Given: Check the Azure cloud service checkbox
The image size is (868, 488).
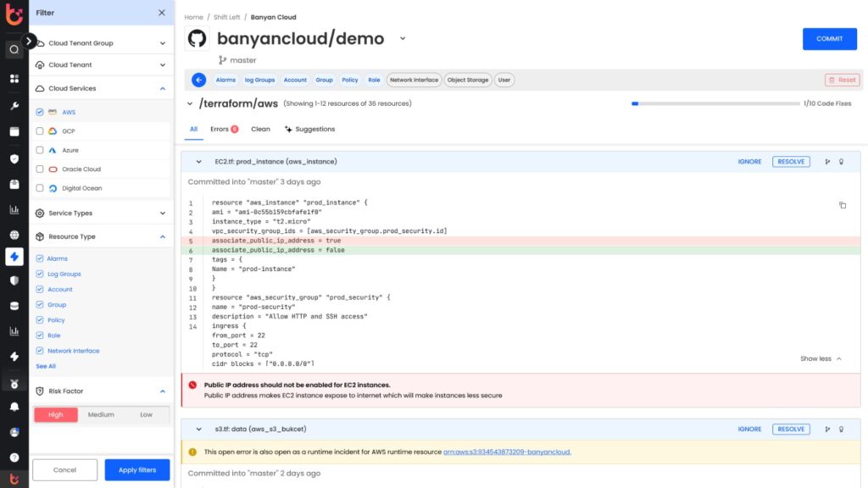Looking at the screenshot, I should (x=40, y=150).
